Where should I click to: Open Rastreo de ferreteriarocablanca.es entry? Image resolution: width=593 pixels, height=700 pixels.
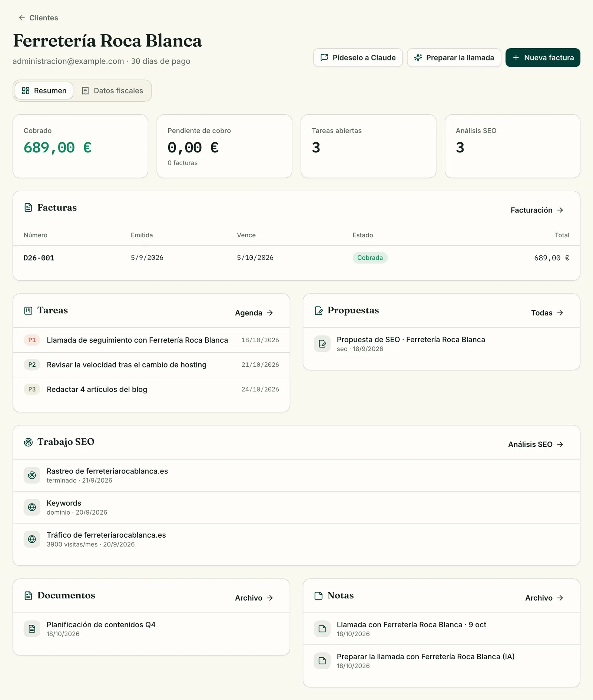(296, 475)
